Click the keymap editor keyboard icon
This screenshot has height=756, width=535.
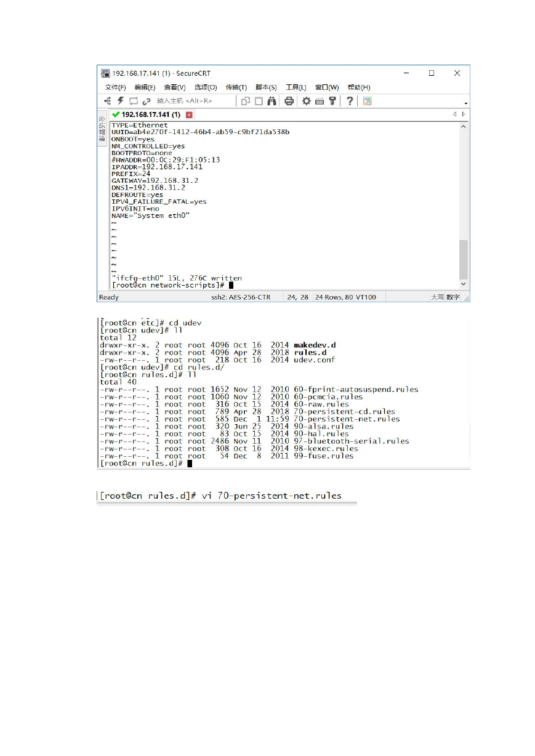(320, 101)
